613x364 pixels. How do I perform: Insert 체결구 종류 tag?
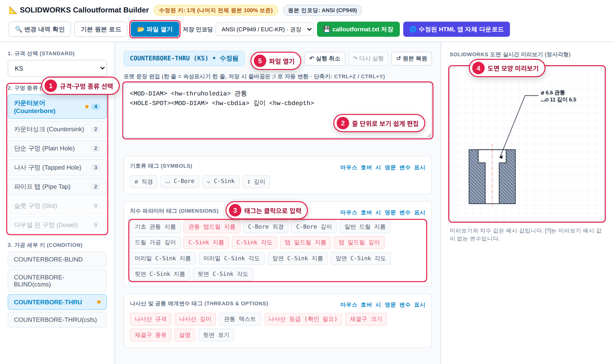[150, 335]
